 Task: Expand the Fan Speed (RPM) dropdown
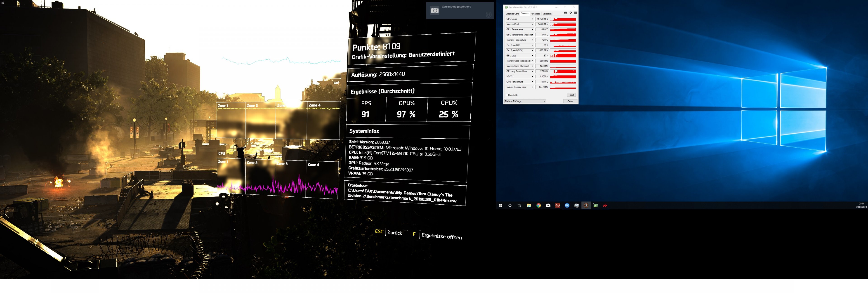pyautogui.click(x=532, y=51)
